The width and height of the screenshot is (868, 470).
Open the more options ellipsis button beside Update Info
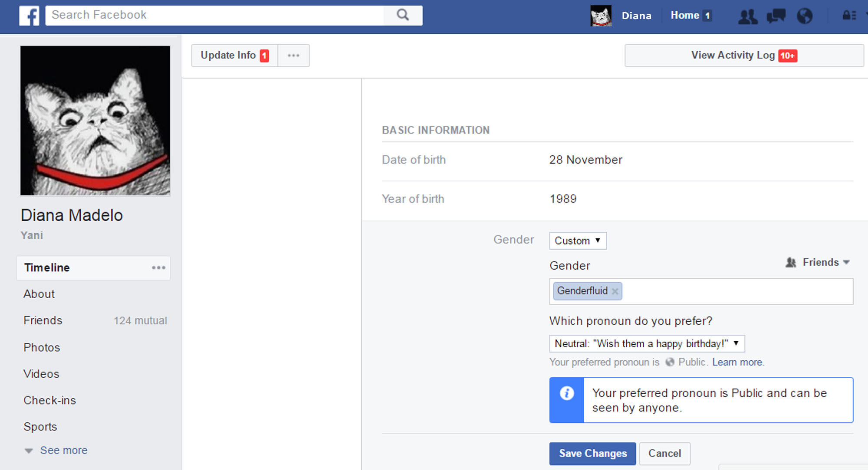pyautogui.click(x=293, y=55)
